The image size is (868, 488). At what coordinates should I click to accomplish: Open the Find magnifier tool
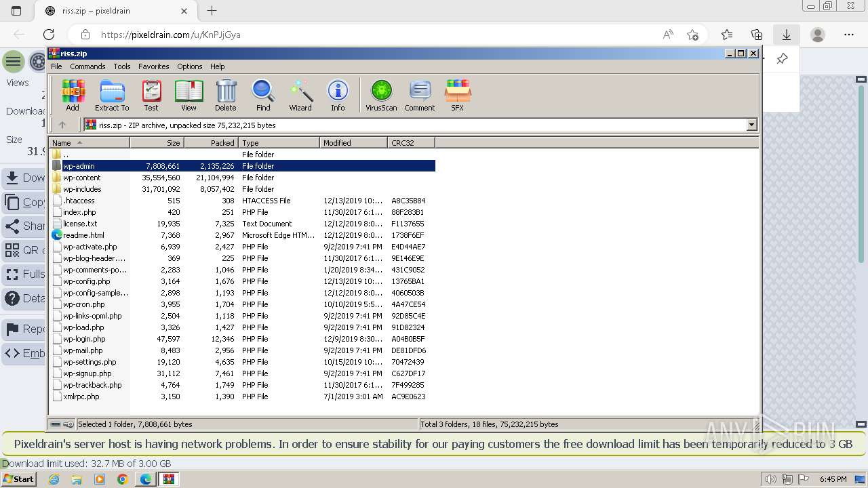[x=263, y=95]
